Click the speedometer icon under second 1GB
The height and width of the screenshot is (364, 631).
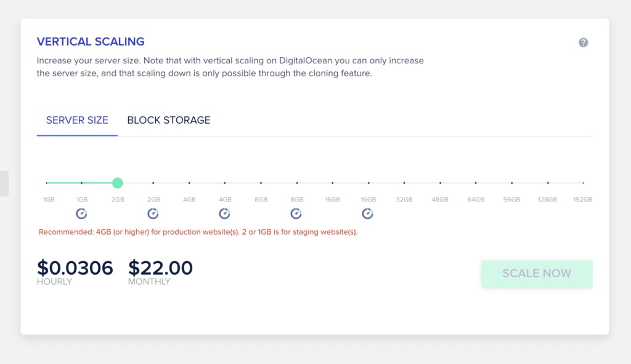pos(82,214)
